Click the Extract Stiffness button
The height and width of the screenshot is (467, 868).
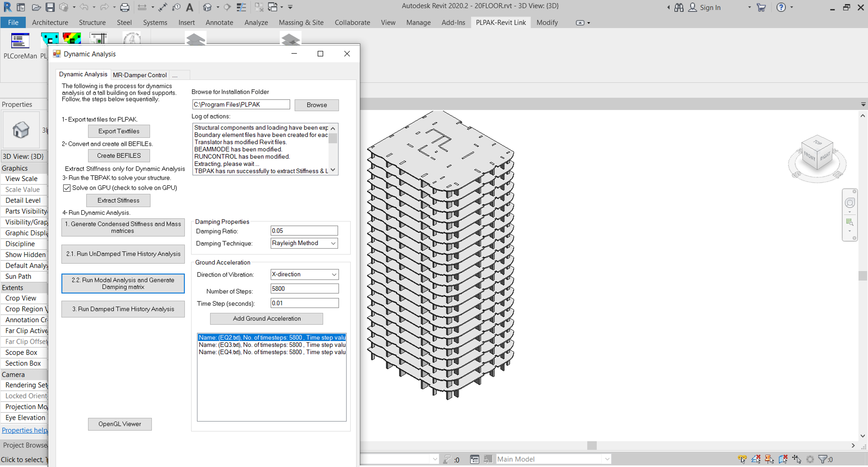coord(118,200)
